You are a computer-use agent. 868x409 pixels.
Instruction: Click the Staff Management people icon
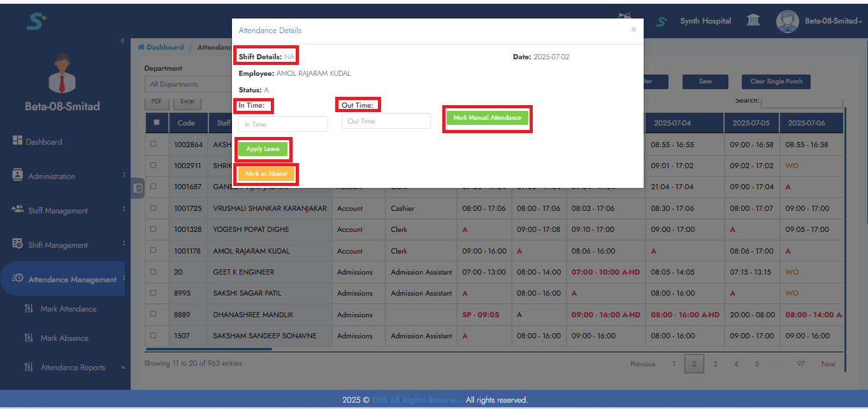18,210
